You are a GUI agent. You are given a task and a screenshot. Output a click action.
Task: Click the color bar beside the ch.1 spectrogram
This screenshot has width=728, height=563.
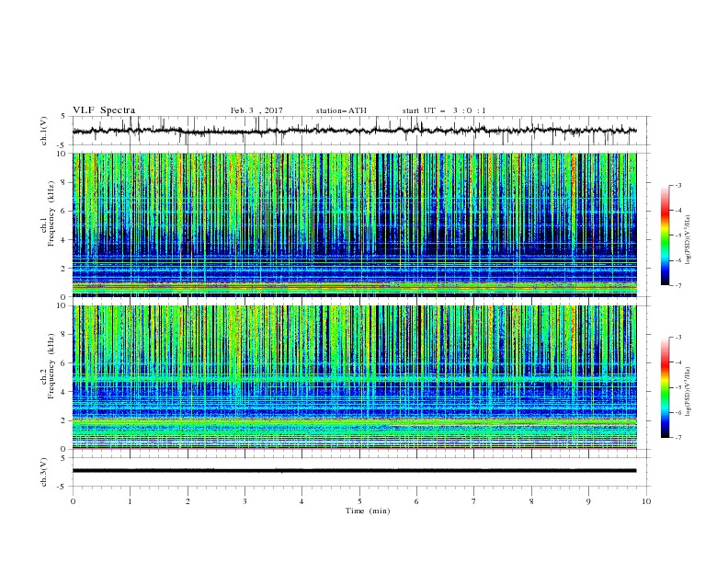[x=665, y=236]
